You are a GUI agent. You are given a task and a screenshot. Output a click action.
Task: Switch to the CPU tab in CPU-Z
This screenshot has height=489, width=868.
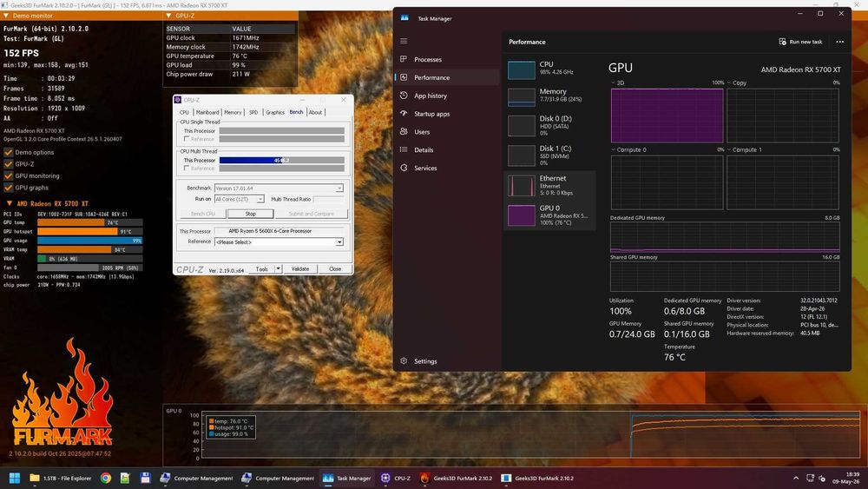tap(184, 112)
